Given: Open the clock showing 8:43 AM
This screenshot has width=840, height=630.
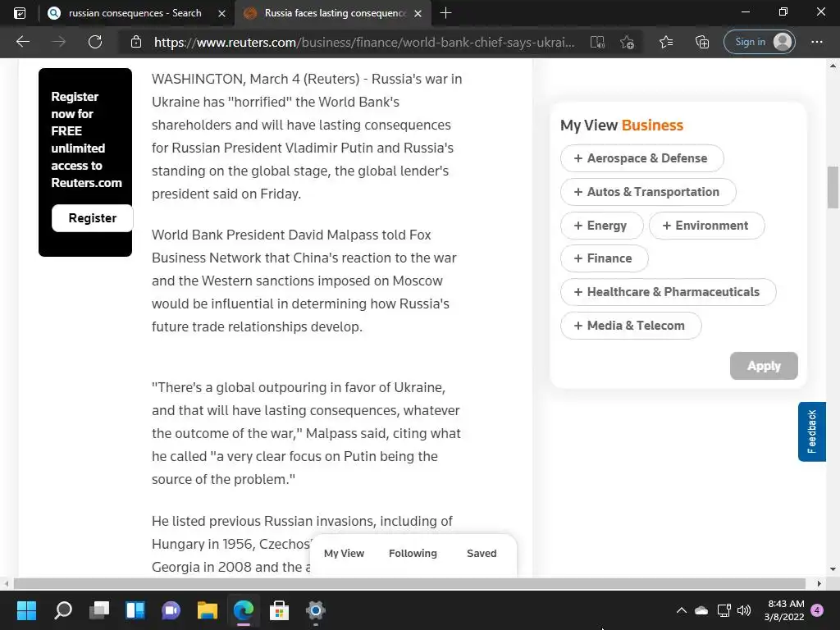Looking at the screenshot, I should [784, 610].
